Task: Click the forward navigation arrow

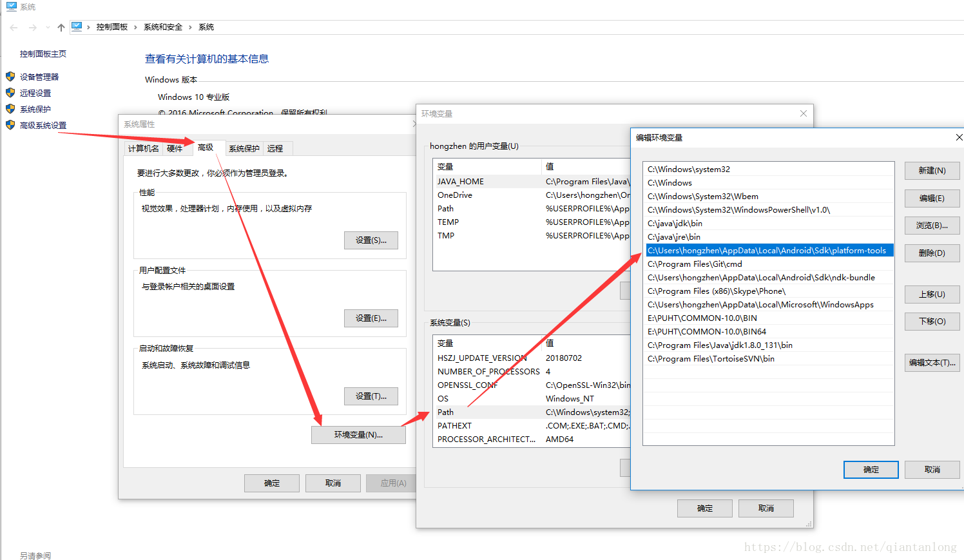Action: [x=33, y=28]
